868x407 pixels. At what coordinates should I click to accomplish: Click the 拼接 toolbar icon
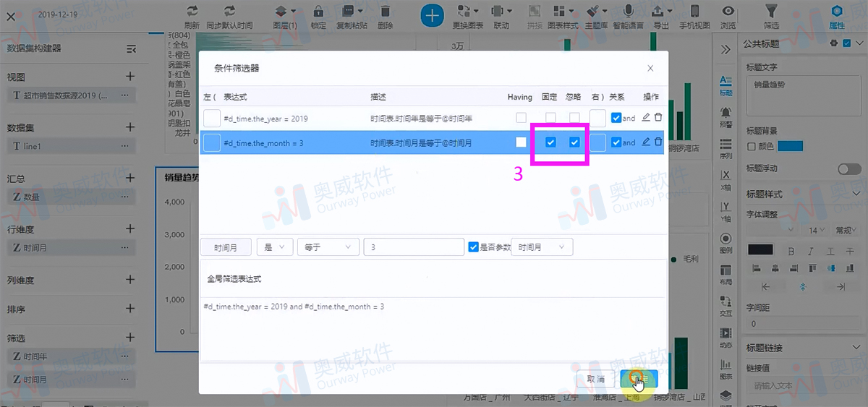point(534,12)
